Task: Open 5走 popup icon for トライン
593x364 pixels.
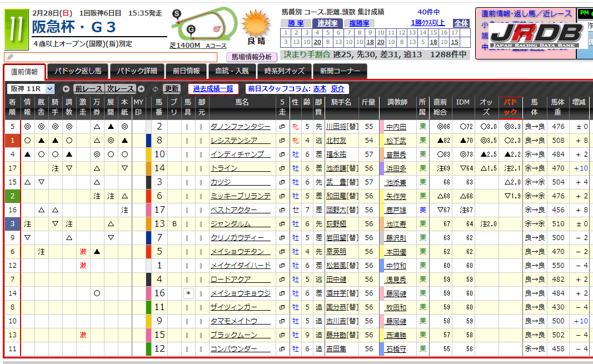Action: [282, 168]
